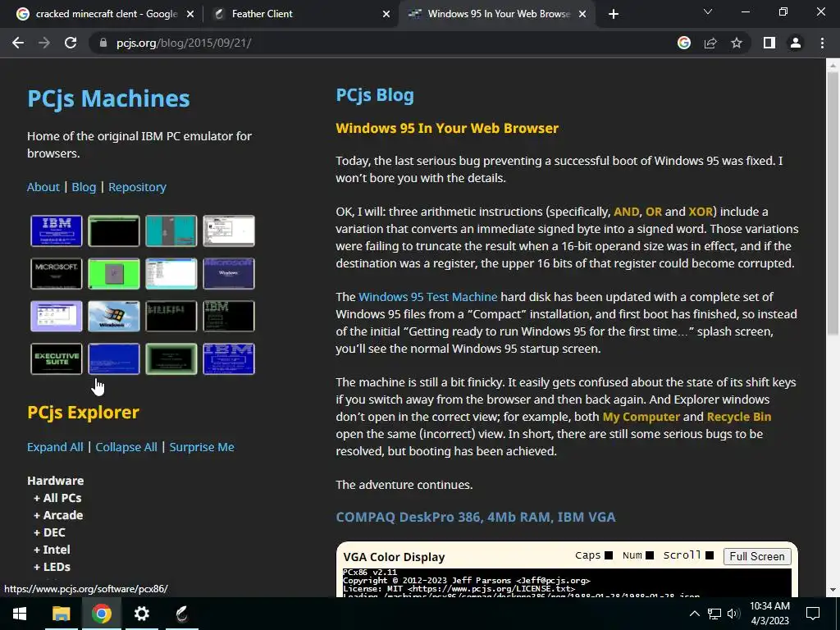
Task: Click Expand All in PCjs Explorer
Action: tap(55, 447)
